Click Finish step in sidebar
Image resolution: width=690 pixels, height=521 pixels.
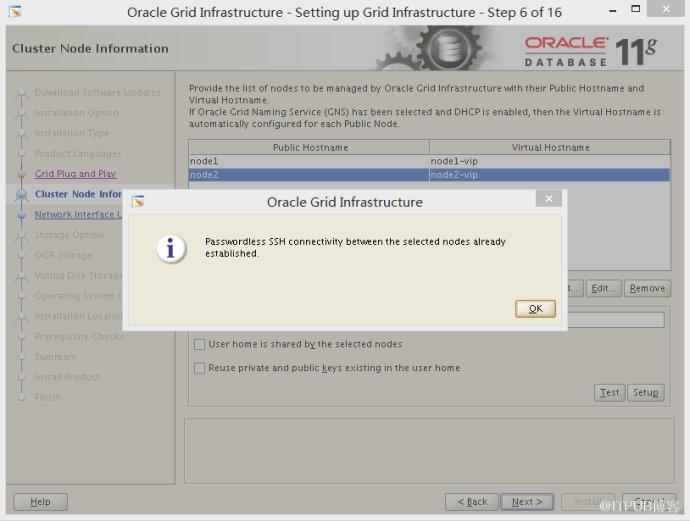48,397
